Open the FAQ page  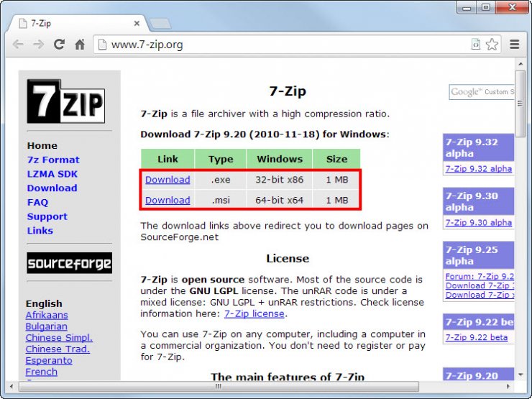point(37,202)
